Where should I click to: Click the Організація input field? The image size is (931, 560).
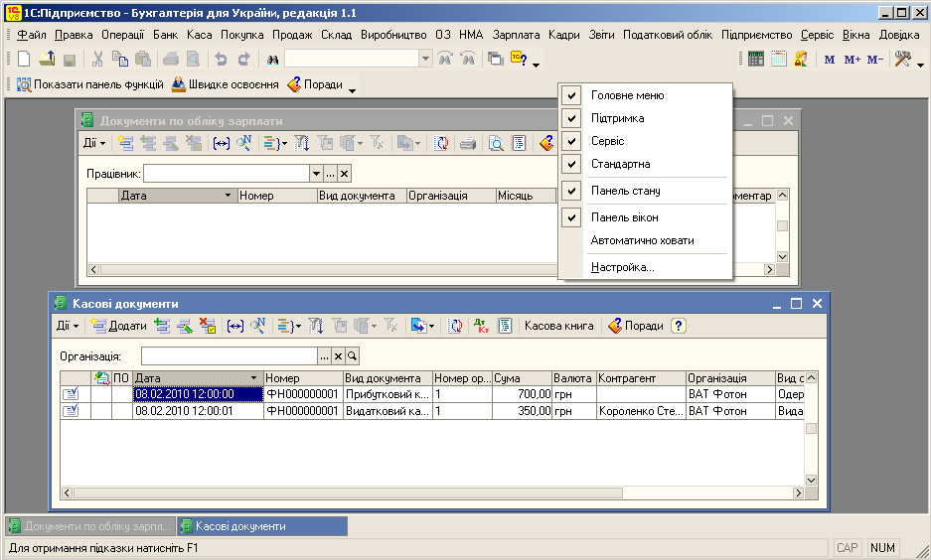(230, 355)
